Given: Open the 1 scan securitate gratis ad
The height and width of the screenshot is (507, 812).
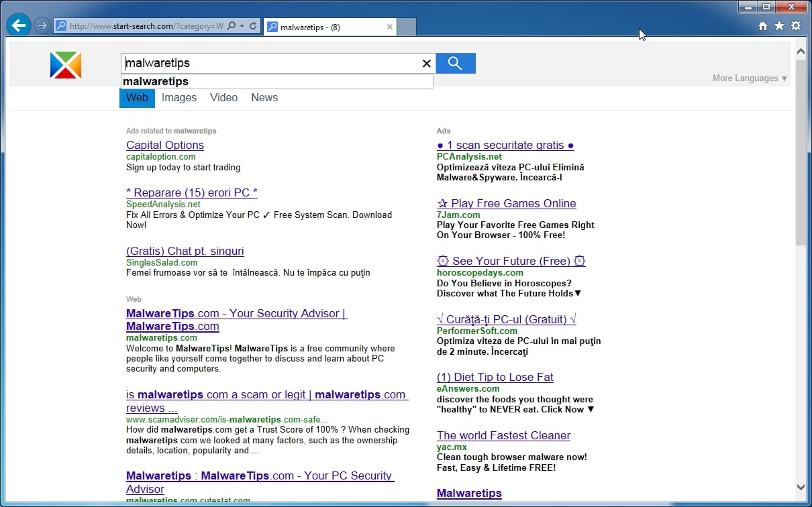Looking at the screenshot, I should point(505,145).
